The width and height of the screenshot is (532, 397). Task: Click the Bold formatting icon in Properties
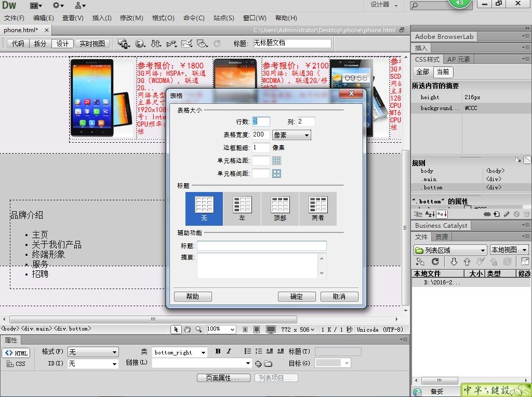point(218,351)
